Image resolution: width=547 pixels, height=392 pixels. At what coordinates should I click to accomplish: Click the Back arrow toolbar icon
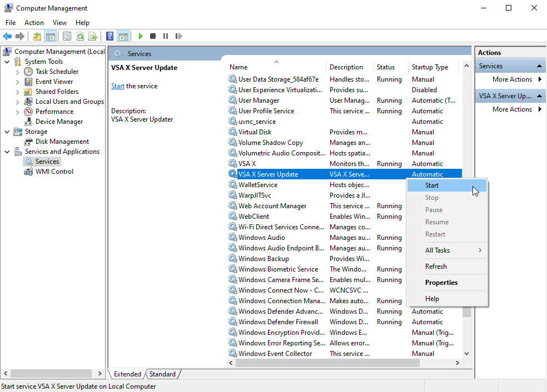click(7, 36)
